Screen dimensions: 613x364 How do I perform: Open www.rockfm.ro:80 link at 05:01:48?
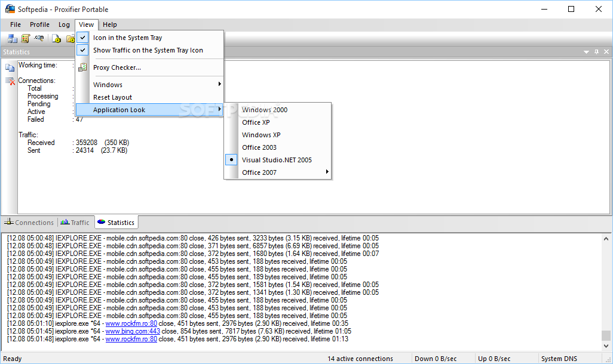click(131, 339)
